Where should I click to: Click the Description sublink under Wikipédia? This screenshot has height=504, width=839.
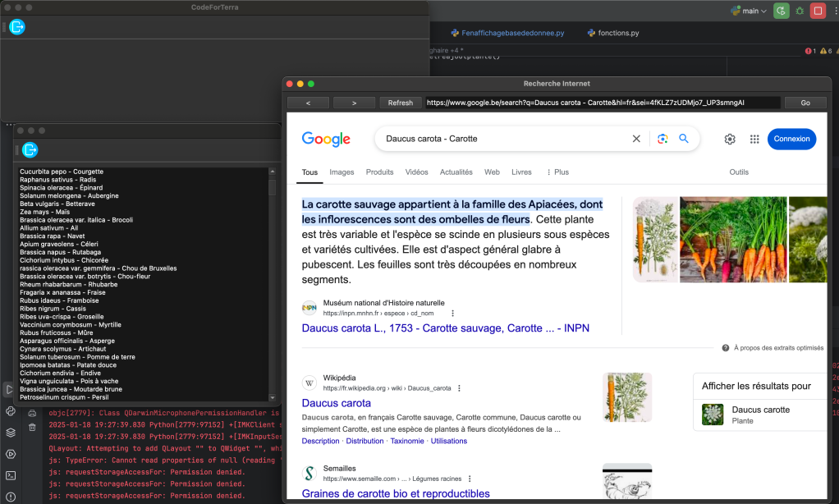pos(320,441)
